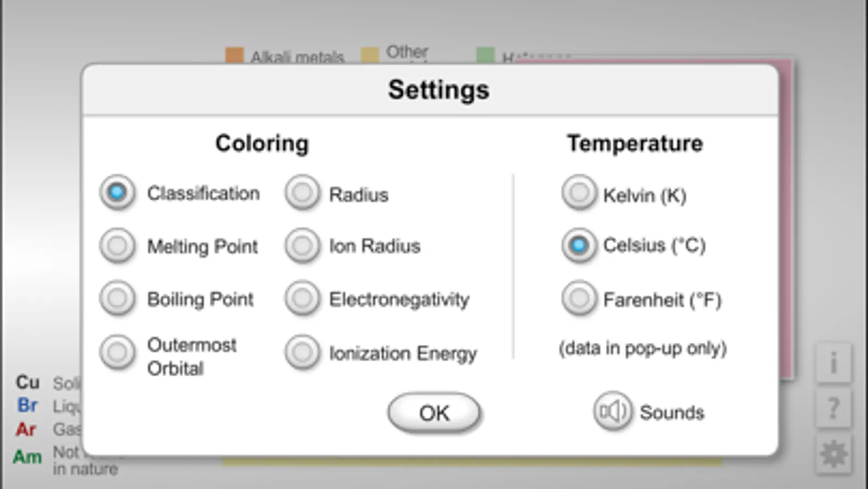Pick Outermost Orbital coloring
The height and width of the screenshot is (489, 868).
tap(117, 352)
